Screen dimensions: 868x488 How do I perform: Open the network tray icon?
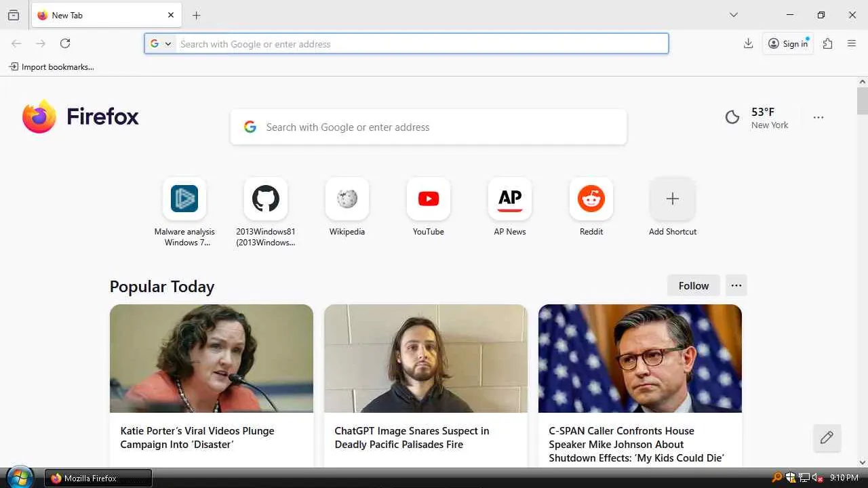tap(804, 478)
